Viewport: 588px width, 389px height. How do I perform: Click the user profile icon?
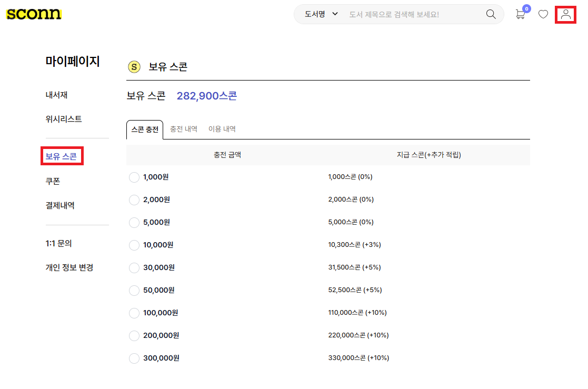click(566, 14)
